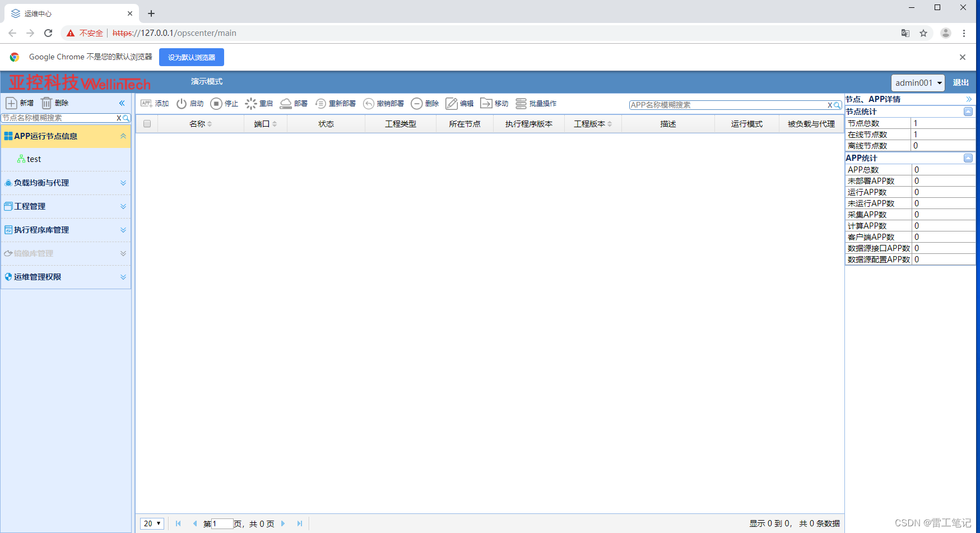This screenshot has width=980, height=533.
Task: Click the 工程类型 column header
Action: 401,124
